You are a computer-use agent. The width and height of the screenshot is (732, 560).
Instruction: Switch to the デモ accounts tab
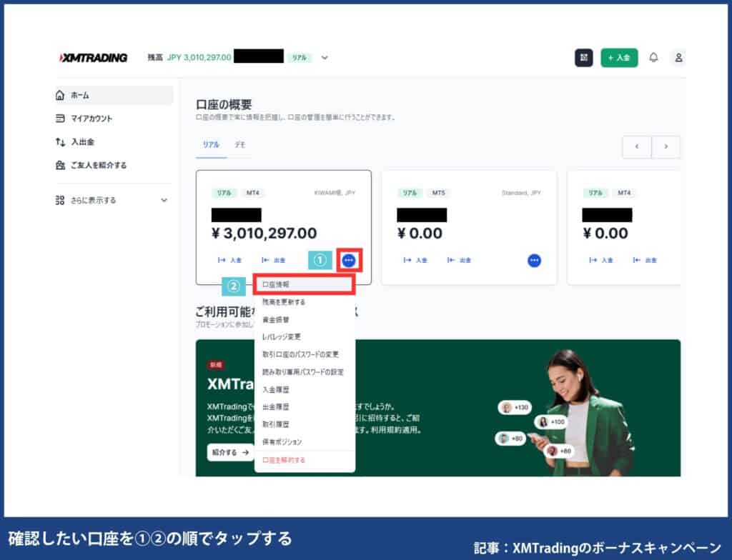pos(240,145)
